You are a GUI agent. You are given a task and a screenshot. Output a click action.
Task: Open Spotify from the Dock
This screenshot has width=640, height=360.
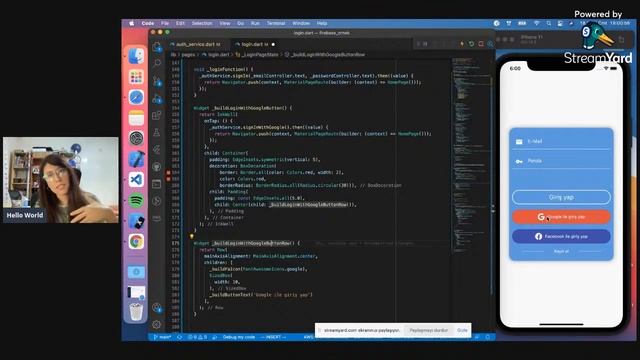pyautogui.click(x=136, y=200)
